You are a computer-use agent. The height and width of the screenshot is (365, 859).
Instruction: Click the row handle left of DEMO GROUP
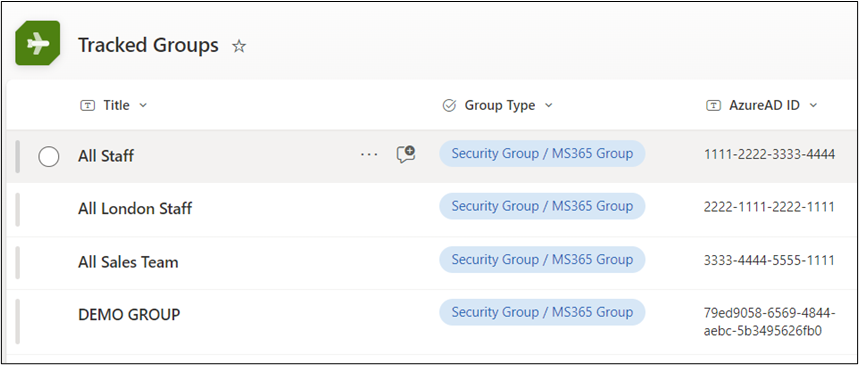click(18, 322)
